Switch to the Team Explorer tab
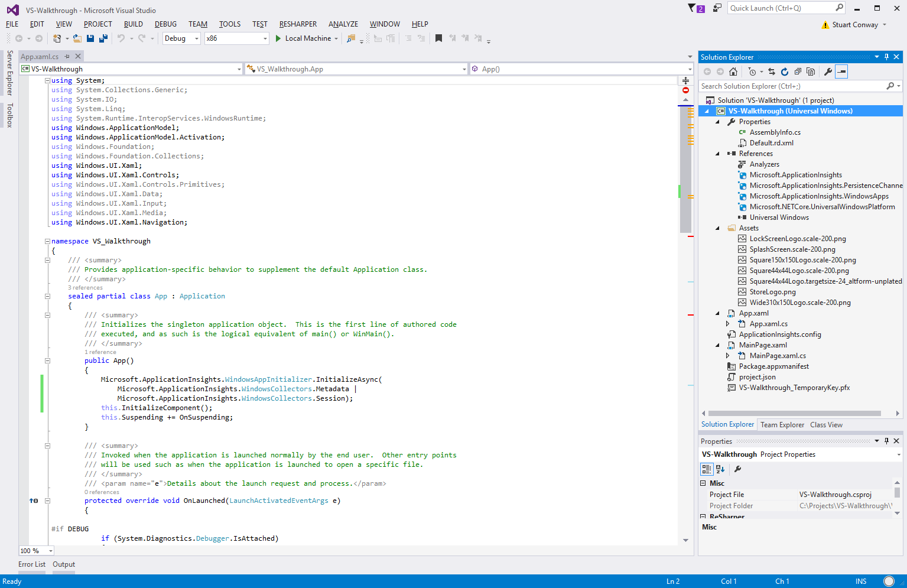The width and height of the screenshot is (907, 588). 782,425
